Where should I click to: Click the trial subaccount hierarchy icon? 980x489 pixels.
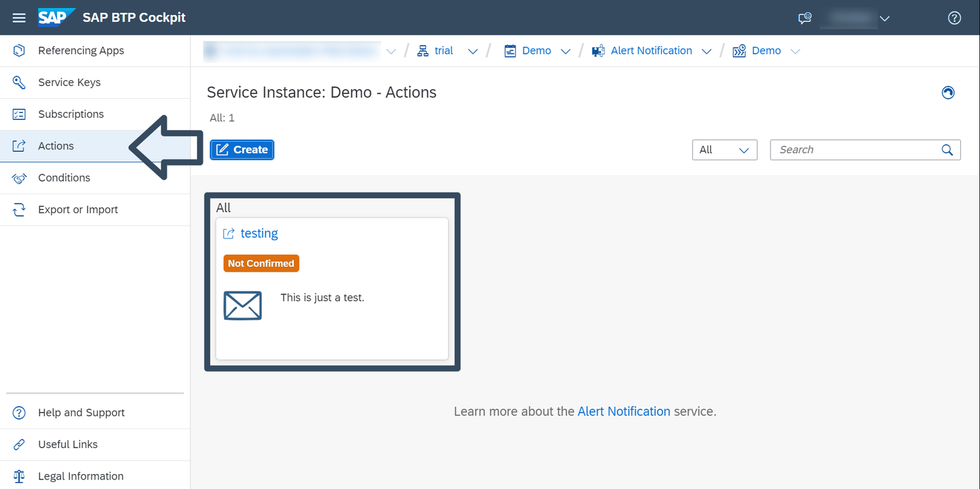click(x=423, y=51)
